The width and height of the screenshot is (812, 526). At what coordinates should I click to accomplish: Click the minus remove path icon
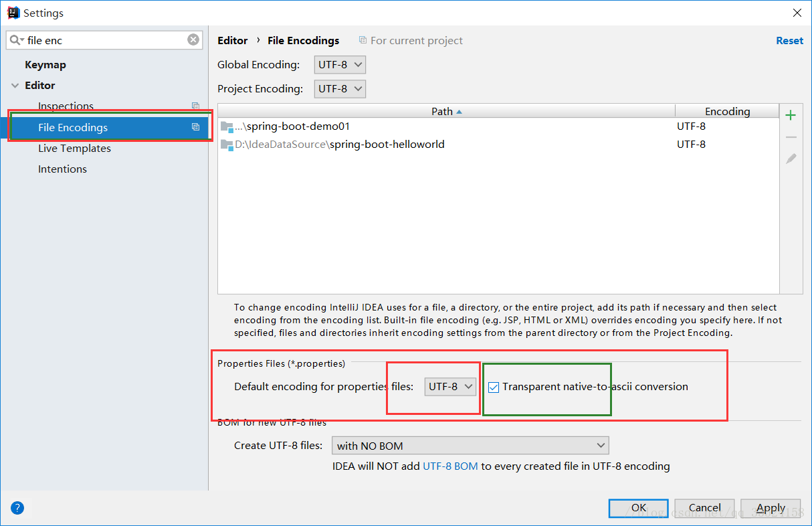[x=791, y=137]
